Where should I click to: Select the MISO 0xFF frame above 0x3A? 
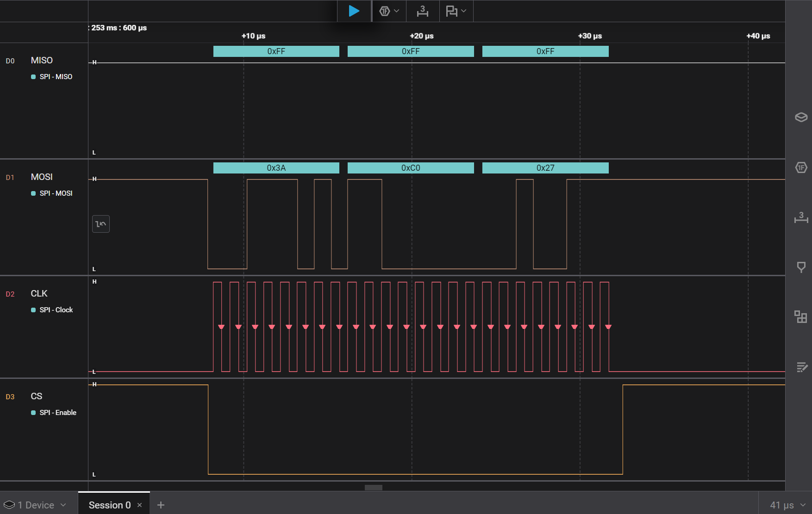(276, 51)
